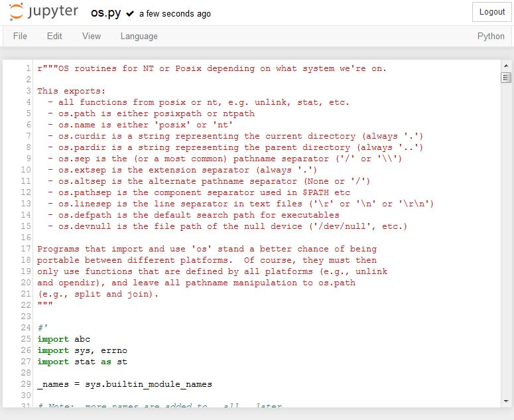Screen dimensions: 514x420
Task: Open the Edit menu
Action: tap(54, 36)
